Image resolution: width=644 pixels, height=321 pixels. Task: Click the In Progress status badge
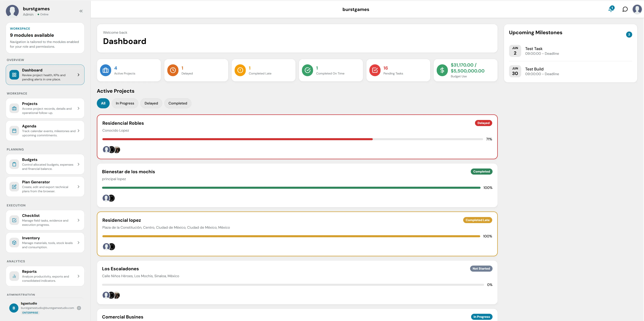[x=482, y=317]
